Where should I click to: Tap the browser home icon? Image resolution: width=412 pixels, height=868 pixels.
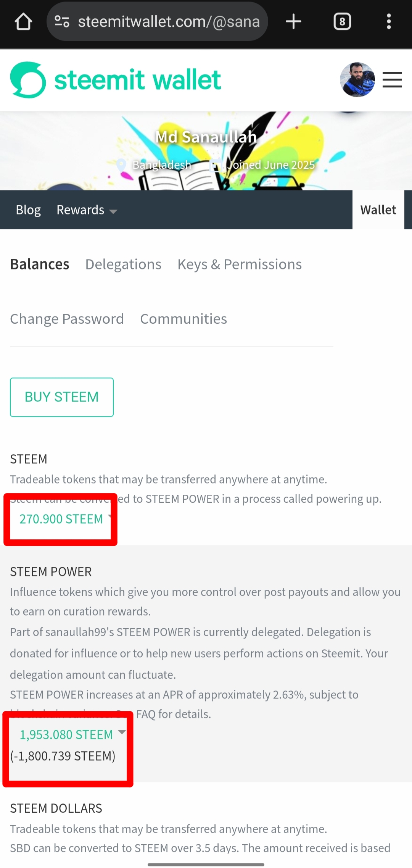click(23, 22)
